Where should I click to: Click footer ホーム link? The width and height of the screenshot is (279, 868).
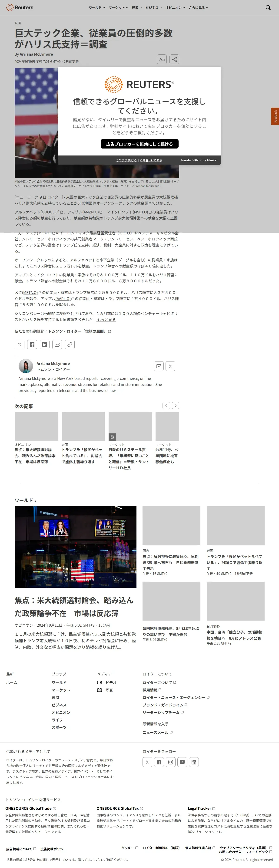pyautogui.click(x=12, y=682)
